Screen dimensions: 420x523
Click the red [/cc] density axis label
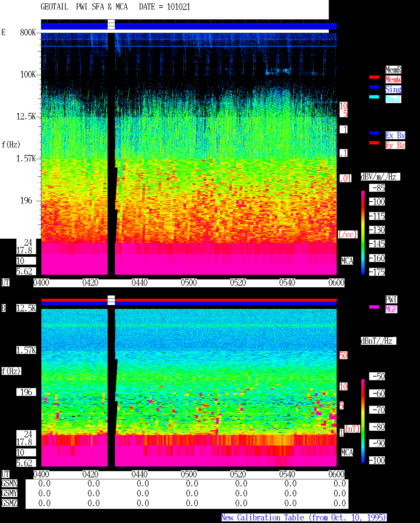pos(347,235)
